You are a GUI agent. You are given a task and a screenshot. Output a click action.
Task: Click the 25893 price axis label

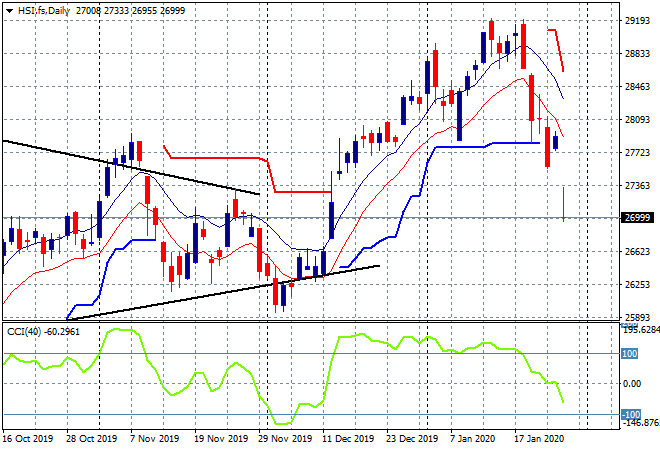coord(637,317)
